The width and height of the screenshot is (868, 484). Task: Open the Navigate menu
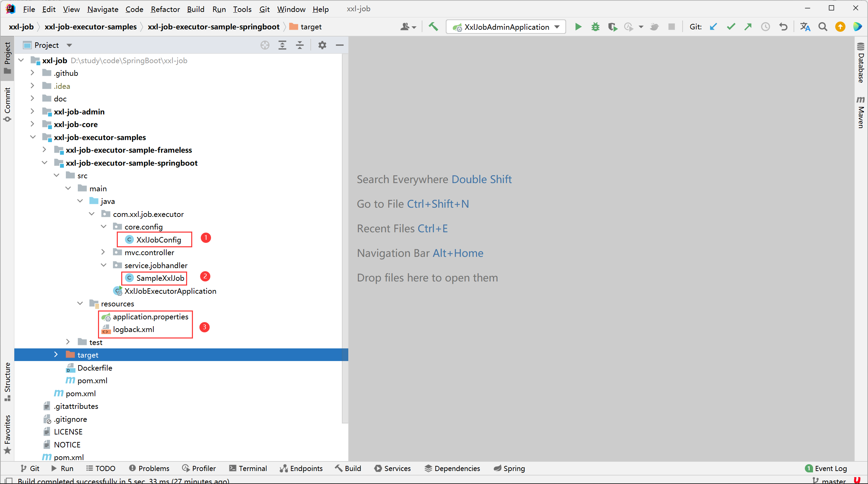coord(103,9)
